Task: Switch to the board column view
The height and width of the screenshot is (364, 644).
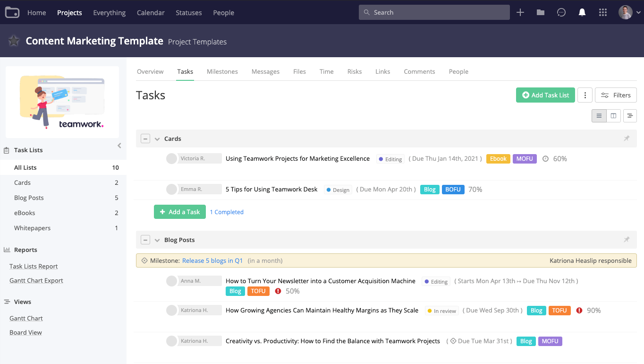Action: click(x=613, y=116)
